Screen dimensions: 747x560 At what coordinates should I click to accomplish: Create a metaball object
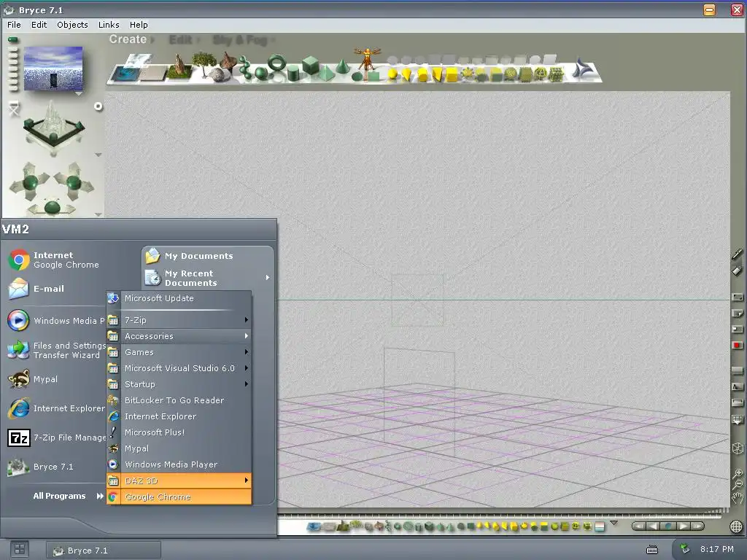coord(245,67)
